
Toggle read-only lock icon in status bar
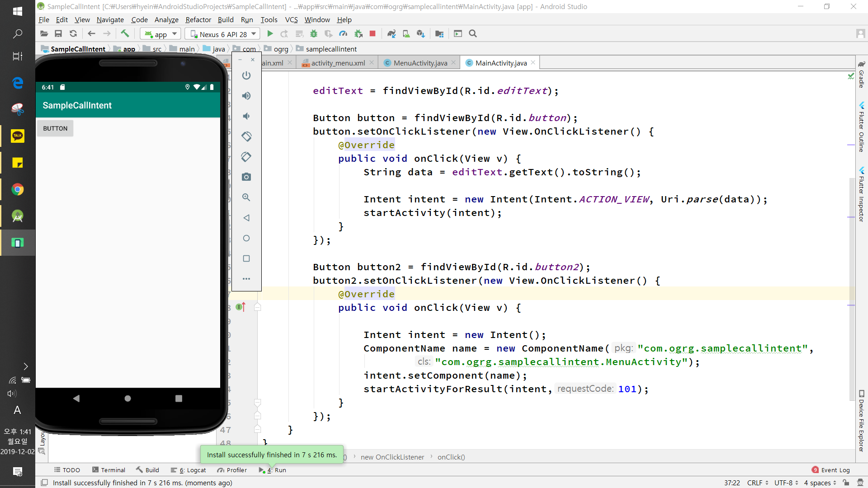[x=846, y=483]
